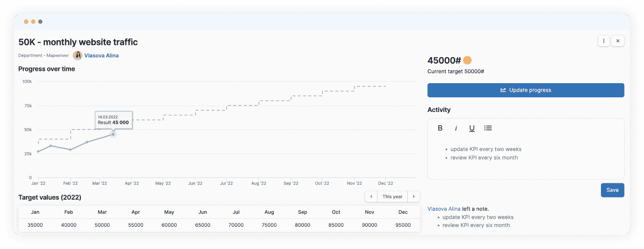Open the three-dot options menu
The width and height of the screenshot is (644, 249).
click(603, 41)
